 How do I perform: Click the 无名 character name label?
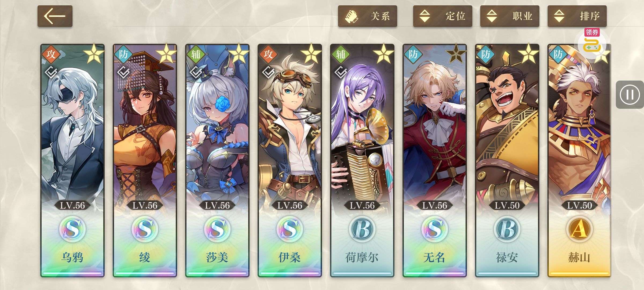pyautogui.click(x=434, y=257)
